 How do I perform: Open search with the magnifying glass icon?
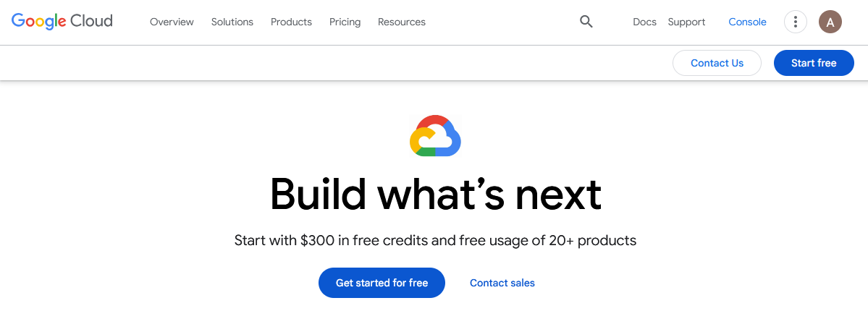[586, 22]
